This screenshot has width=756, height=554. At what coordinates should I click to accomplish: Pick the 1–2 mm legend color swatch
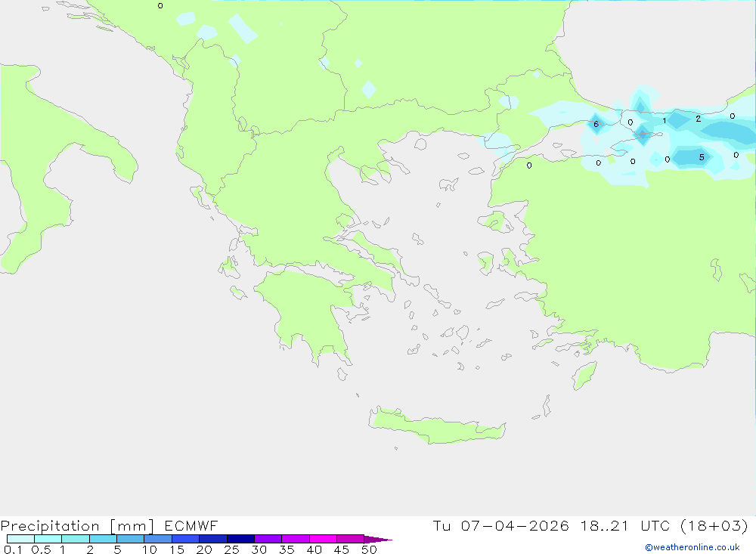click(x=76, y=539)
